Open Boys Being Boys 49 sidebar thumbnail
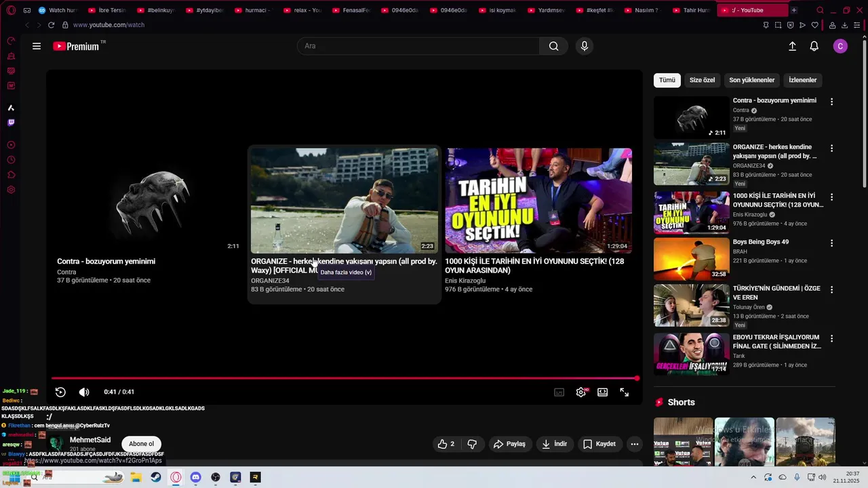Screen dimensions: 868x488 click(x=691, y=258)
